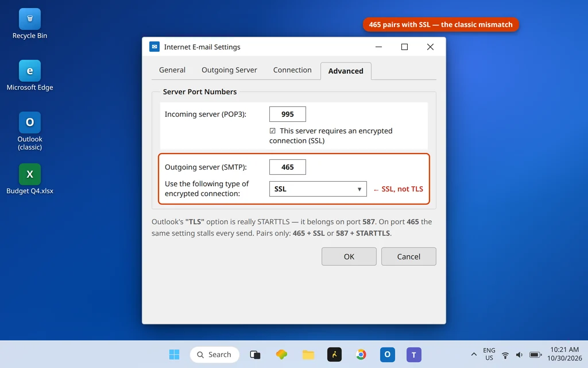Image resolution: width=588 pixels, height=368 pixels.
Task: Switch to the Outgoing Server tab
Action: point(229,70)
